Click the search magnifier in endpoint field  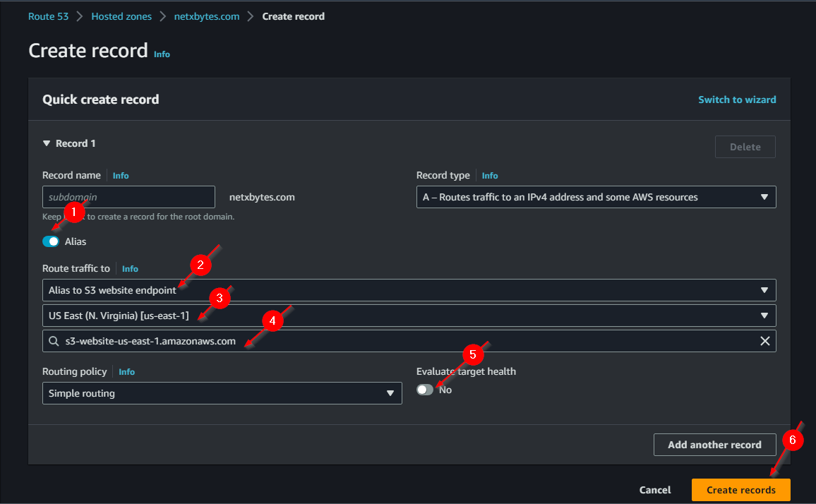tap(54, 341)
